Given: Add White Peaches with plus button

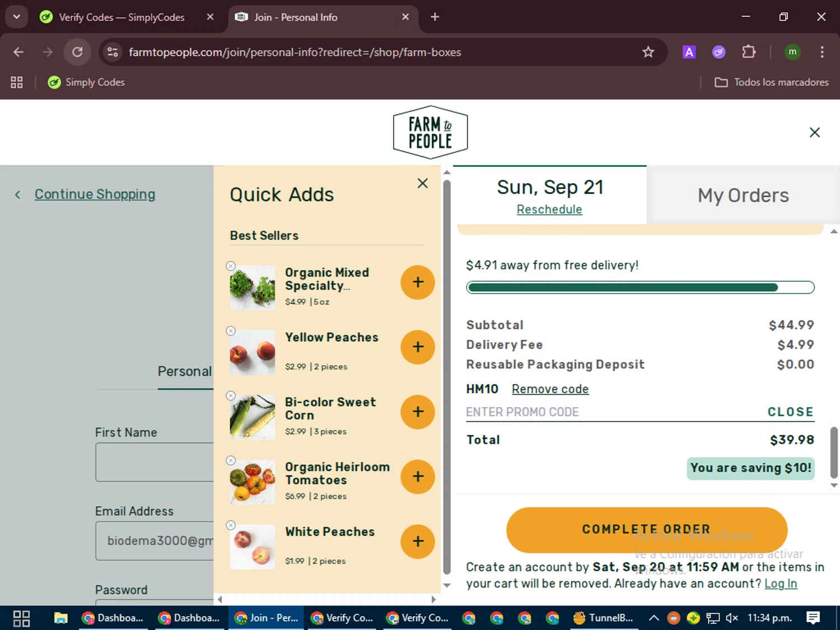Looking at the screenshot, I should pyautogui.click(x=418, y=542).
